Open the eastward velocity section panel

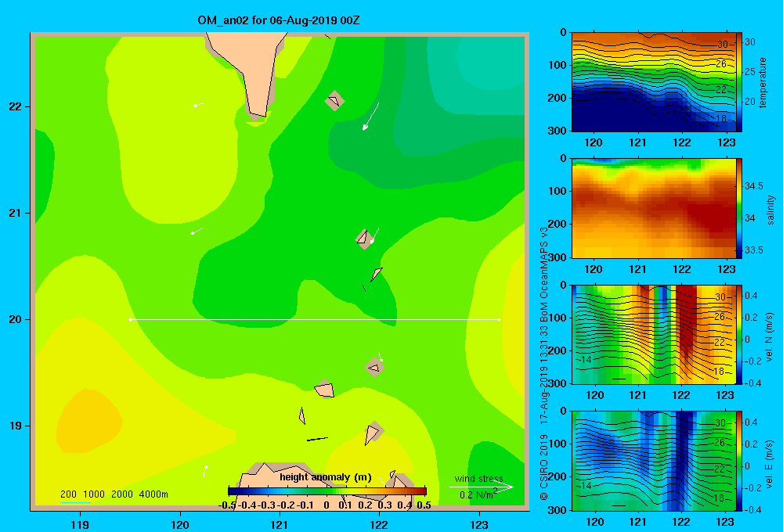pos(654,461)
